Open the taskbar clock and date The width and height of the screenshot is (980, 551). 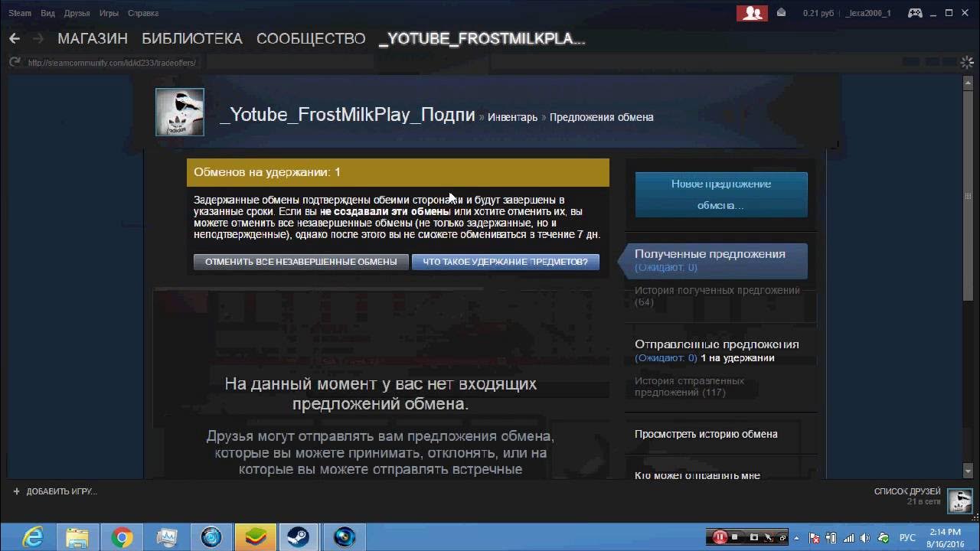point(945,537)
